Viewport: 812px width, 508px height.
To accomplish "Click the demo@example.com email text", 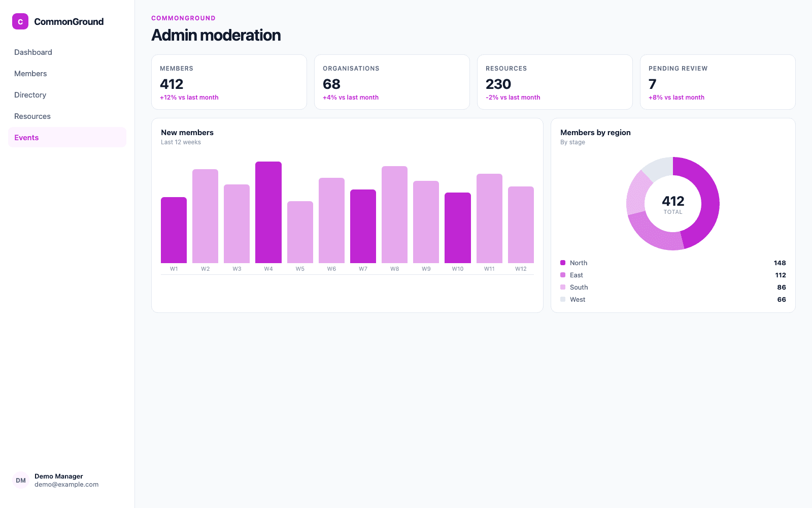I will (66, 485).
